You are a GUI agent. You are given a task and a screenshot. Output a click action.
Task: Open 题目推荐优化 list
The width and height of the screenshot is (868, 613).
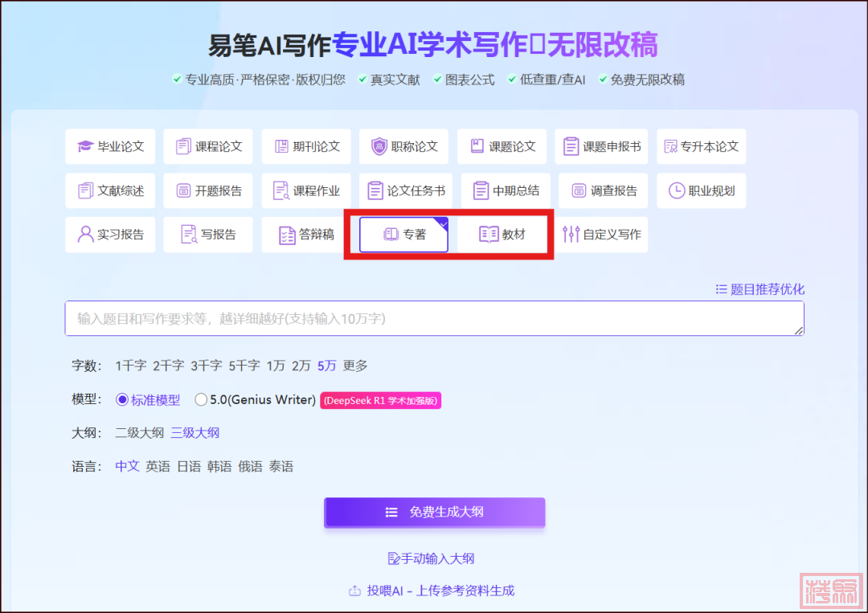click(x=759, y=289)
